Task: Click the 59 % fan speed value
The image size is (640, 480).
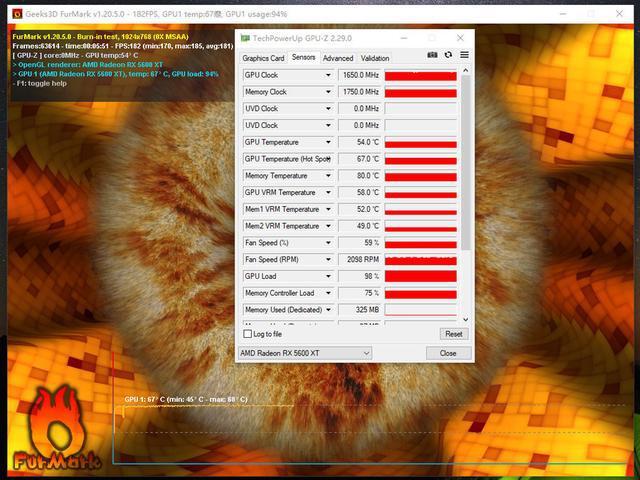Action: pyautogui.click(x=360, y=242)
